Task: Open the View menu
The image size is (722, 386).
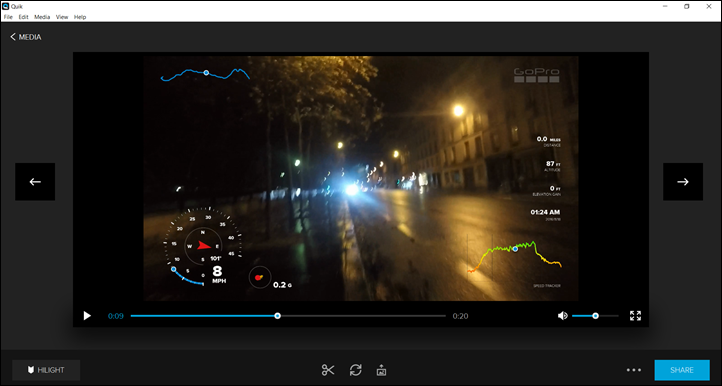Action: [62, 17]
